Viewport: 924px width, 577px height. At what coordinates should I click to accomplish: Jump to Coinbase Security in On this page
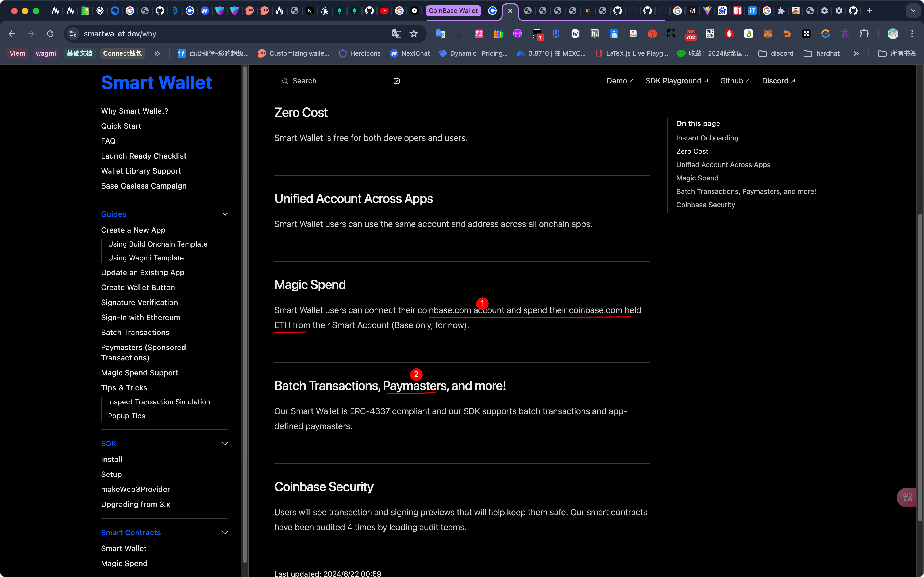705,205
